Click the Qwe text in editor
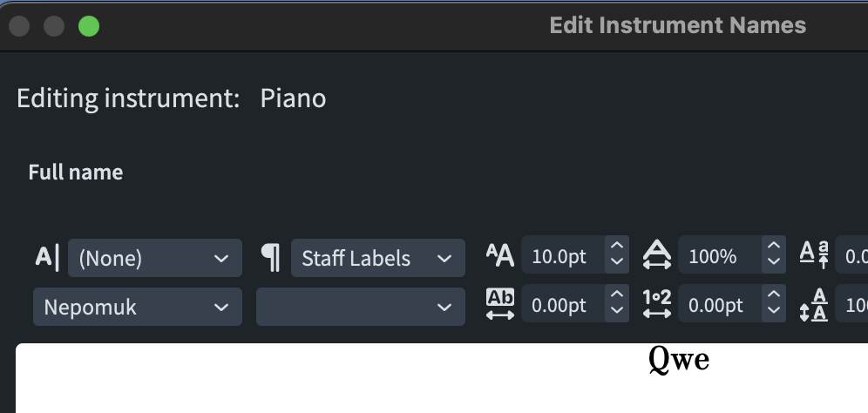The image size is (868, 413). 679,360
